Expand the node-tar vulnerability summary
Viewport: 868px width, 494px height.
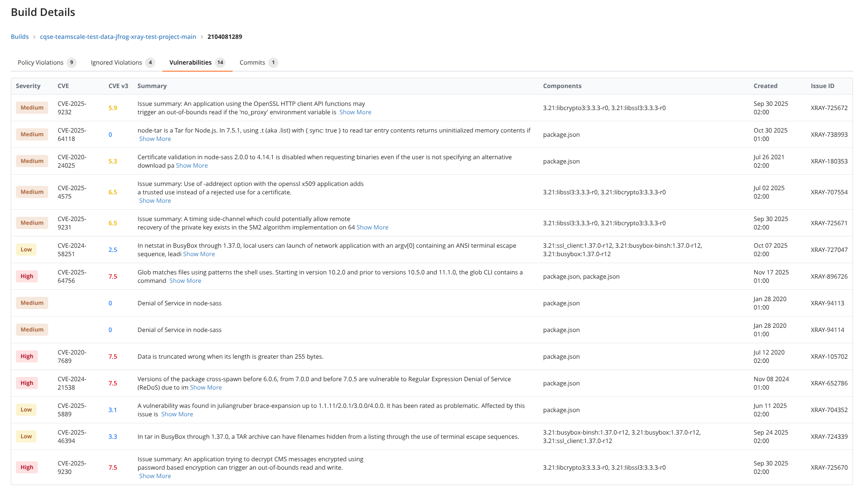pyautogui.click(x=155, y=139)
